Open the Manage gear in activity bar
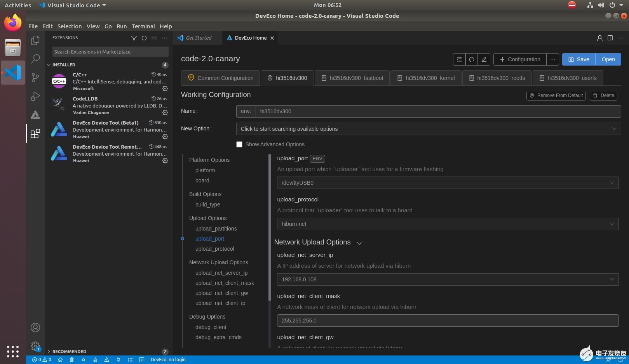 [x=35, y=346]
